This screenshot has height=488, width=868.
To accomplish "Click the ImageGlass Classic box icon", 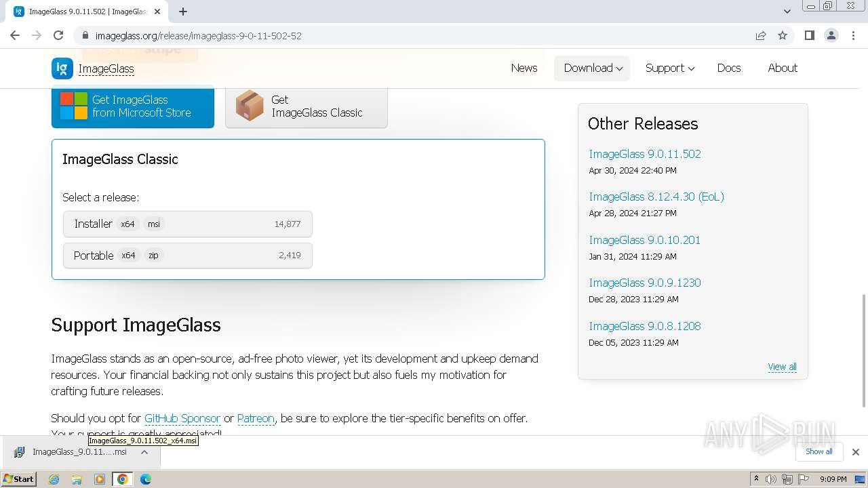I will [250, 106].
